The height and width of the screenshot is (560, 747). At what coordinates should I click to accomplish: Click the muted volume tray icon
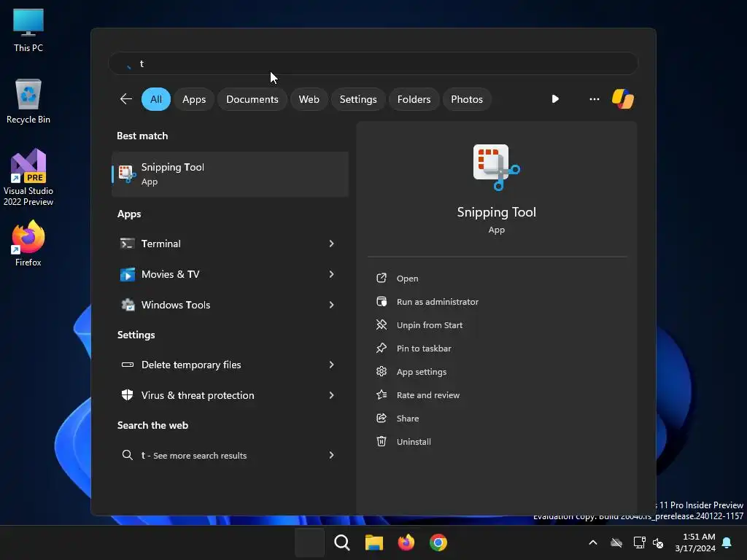pyautogui.click(x=658, y=542)
